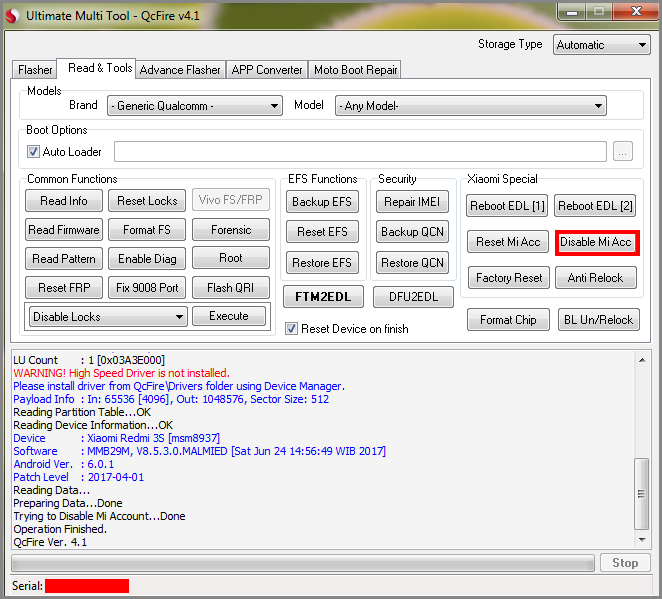Go to APP Converter tab
This screenshot has width=662, height=599.
(267, 70)
